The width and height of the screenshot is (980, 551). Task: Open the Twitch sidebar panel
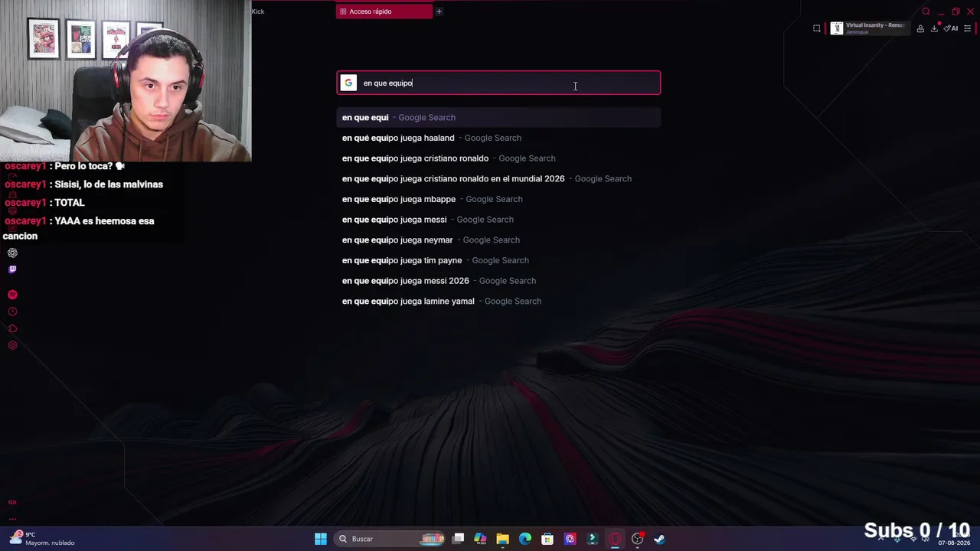pos(12,269)
